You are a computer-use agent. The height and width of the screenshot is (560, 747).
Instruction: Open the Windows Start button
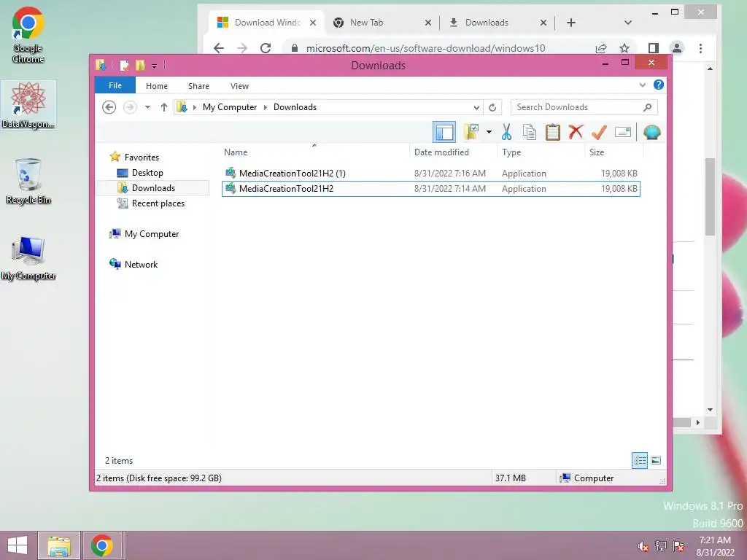point(18,545)
